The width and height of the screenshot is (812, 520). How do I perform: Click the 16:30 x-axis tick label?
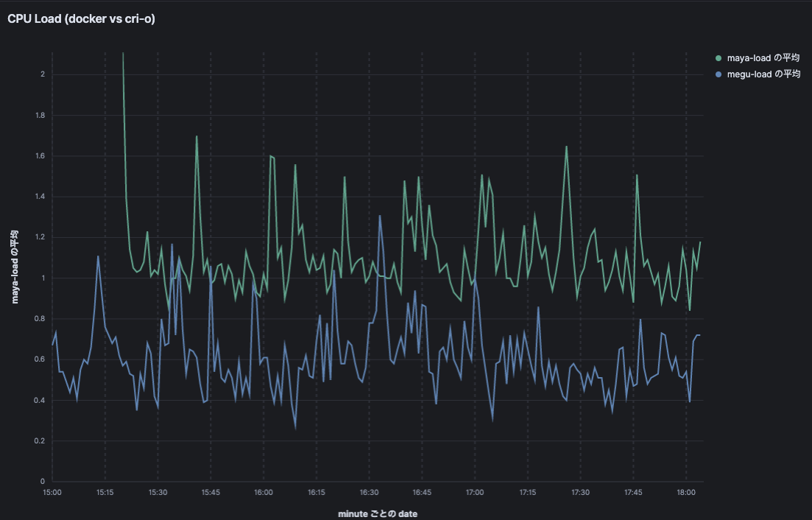370,493
